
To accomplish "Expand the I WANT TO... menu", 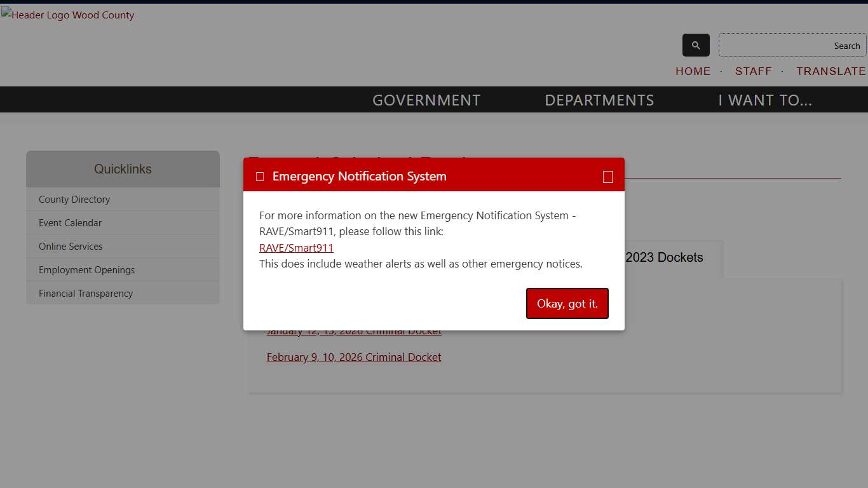I will (x=764, y=100).
